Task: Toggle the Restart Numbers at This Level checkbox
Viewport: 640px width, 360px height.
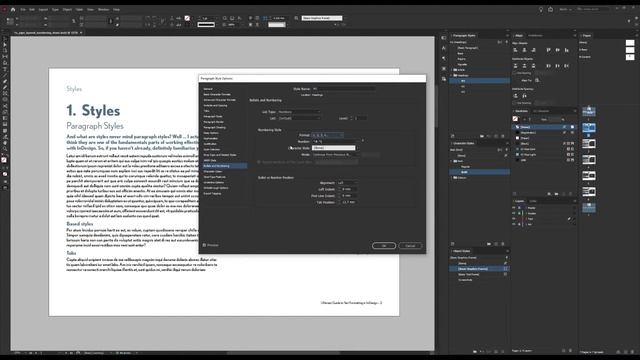Action: point(259,162)
